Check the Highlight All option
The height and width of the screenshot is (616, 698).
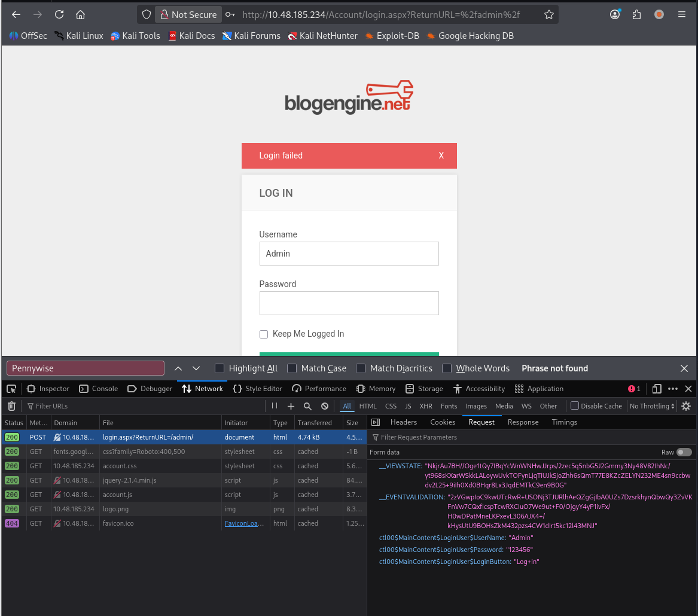(220, 368)
